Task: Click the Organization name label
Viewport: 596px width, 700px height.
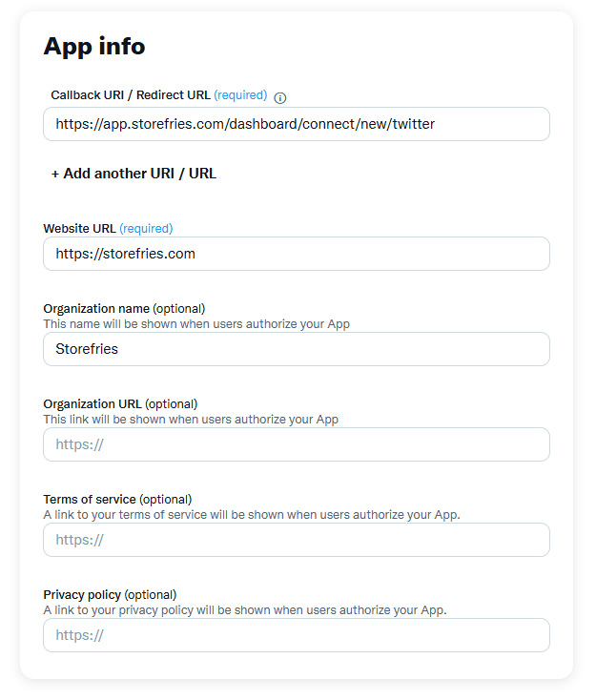Action: coord(96,308)
